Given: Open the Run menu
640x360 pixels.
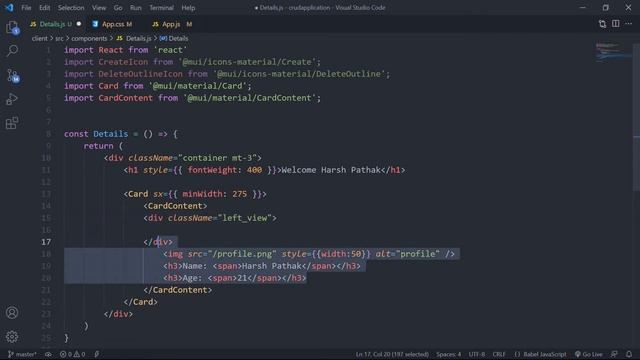Looking at the screenshot, I should 136,8.
